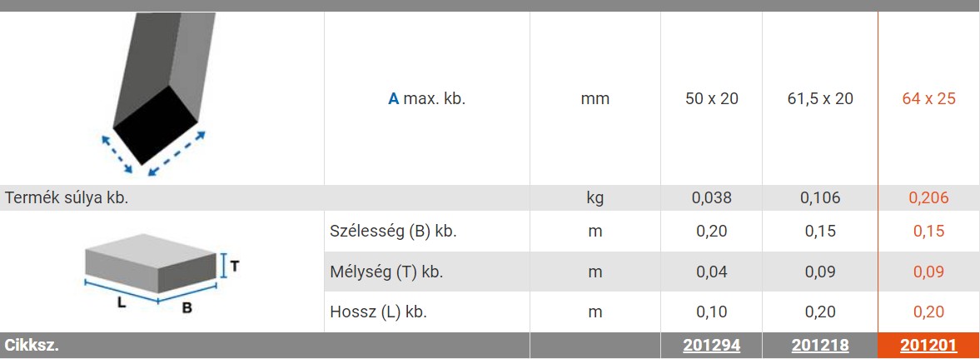Click the kg unit cell
This screenshot has width=980, height=359.
coord(595,199)
